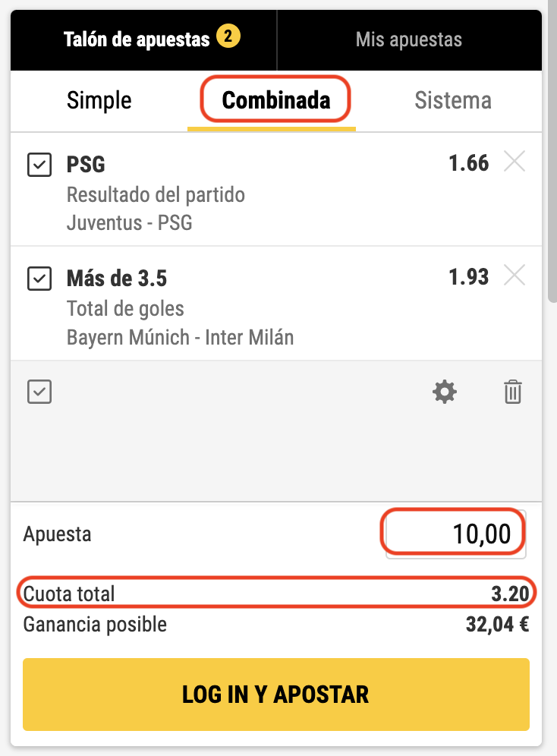Viewport: 557px width, 756px height.
Task: Click the yellow bet count badge
Action: pos(228,36)
